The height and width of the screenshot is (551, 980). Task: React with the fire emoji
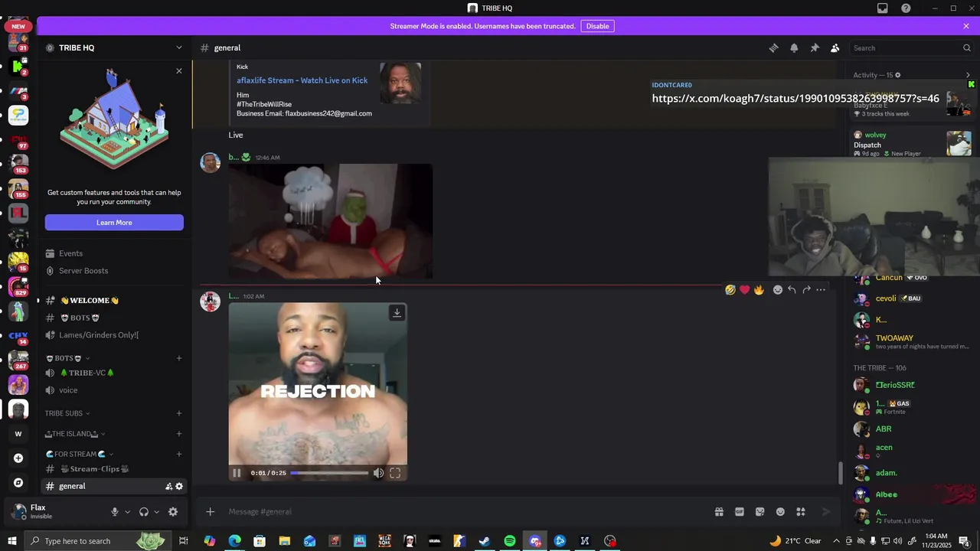coord(759,290)
